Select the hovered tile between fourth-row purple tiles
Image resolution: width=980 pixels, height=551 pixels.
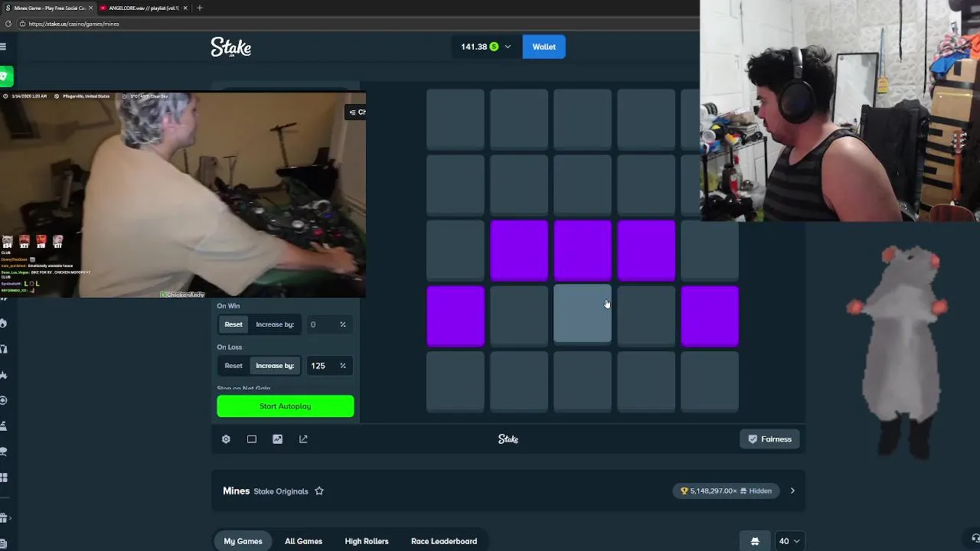coord(583,315)
